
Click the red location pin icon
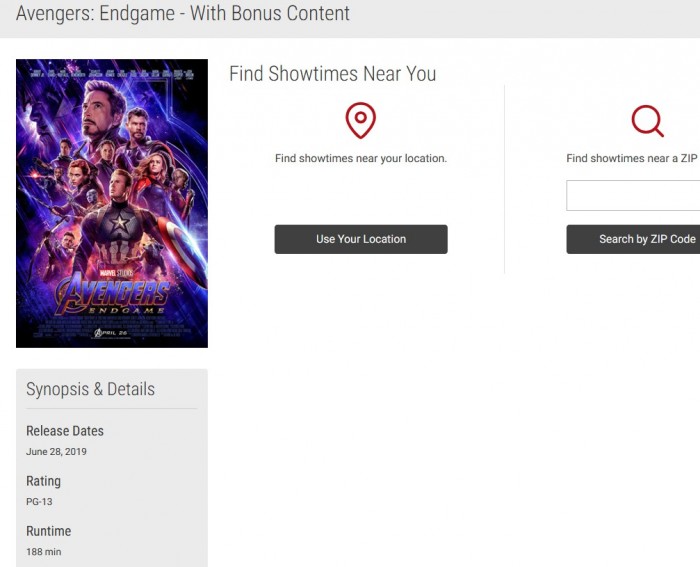360,121
